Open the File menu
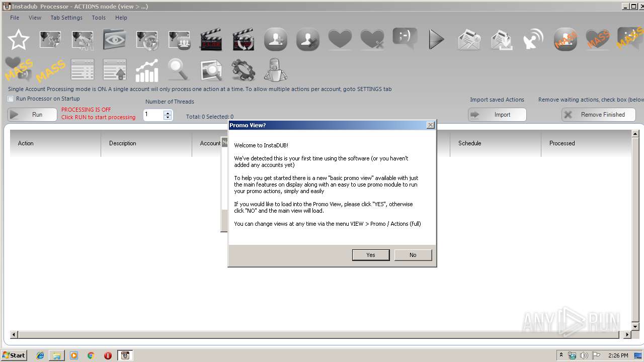 15,18
